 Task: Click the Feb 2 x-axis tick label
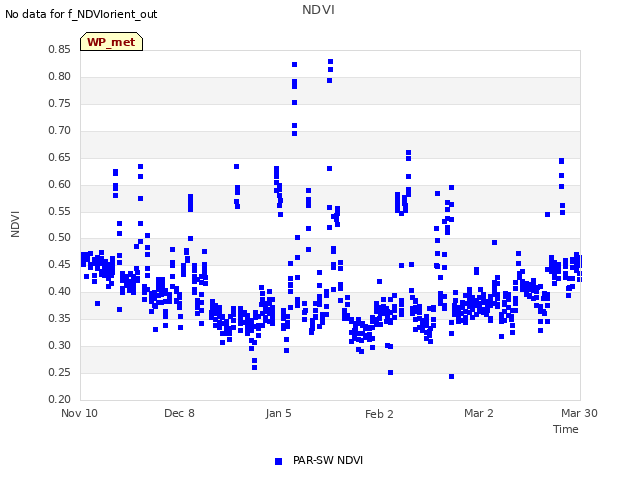(x=379, y=414)
